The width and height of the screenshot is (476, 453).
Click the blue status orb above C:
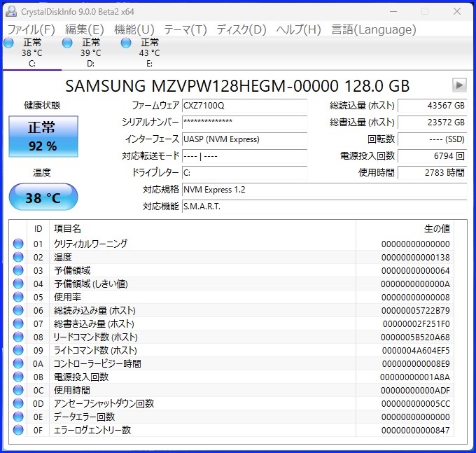coord(9,43)
